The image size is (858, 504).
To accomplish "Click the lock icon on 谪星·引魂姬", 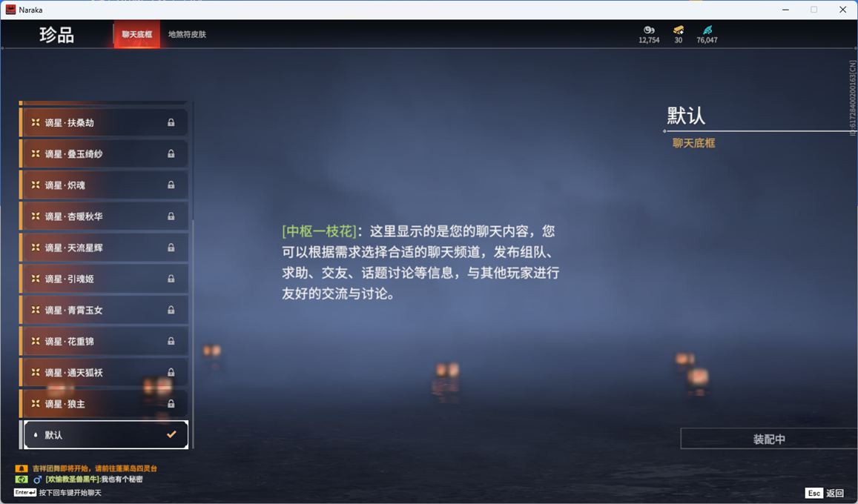I will pos(171,278).
